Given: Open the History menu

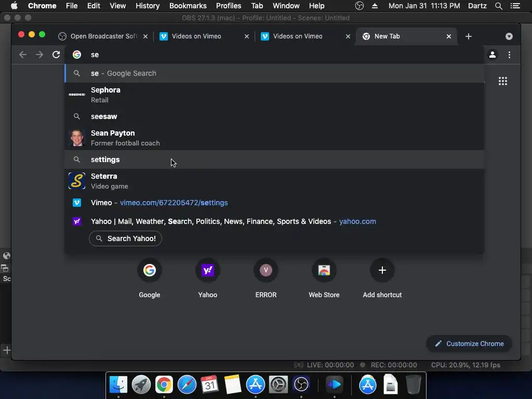Looking at the screenshot, I should 148,6.
